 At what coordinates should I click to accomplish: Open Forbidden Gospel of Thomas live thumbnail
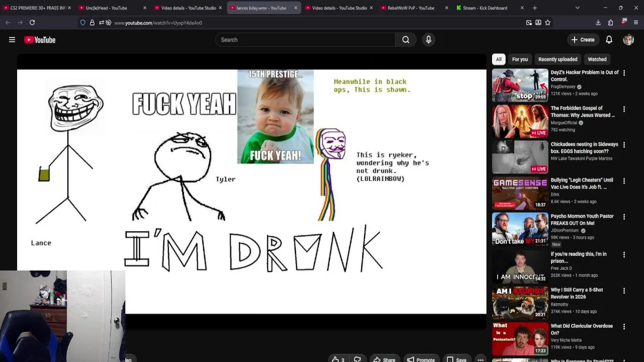[520, 121]
